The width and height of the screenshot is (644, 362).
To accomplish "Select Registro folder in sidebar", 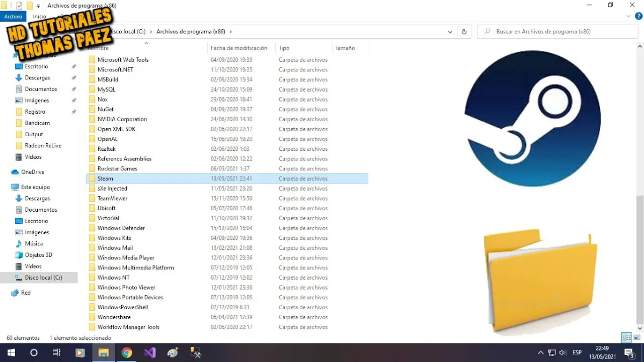I will point(35,112).
